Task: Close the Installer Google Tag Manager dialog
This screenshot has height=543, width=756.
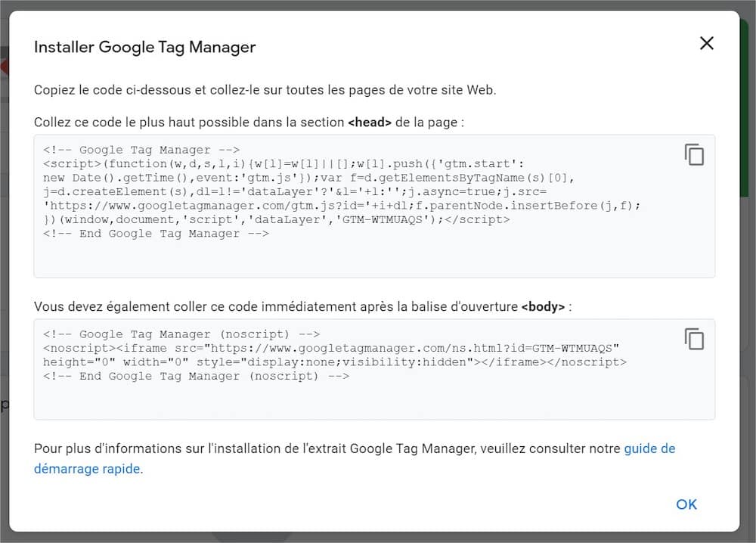Action: (706, 43)
